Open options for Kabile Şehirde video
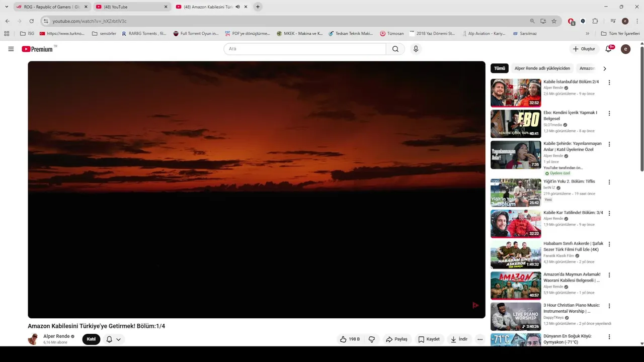Screen dimensions: 644x362 609,144
